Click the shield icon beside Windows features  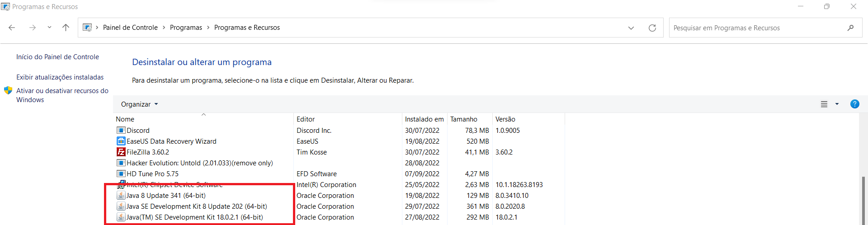point(8,90)
